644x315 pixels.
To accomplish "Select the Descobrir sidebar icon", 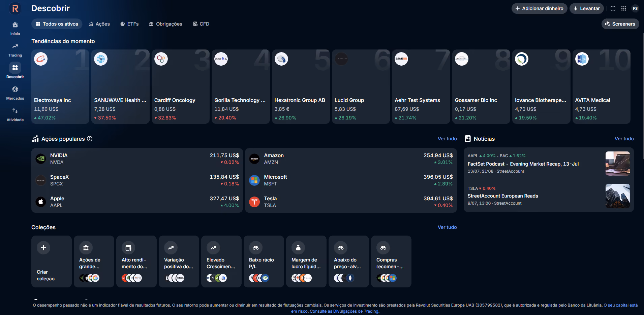I will pyautogui.click(x=15, y=68).
